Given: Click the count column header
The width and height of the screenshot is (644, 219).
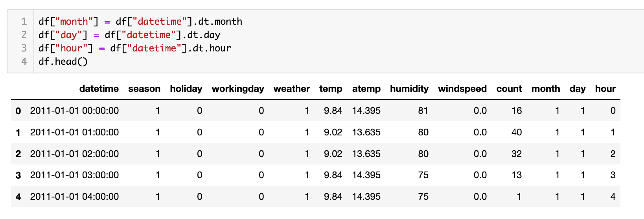Looking at the screenshot, I should [x=509, y=89].
